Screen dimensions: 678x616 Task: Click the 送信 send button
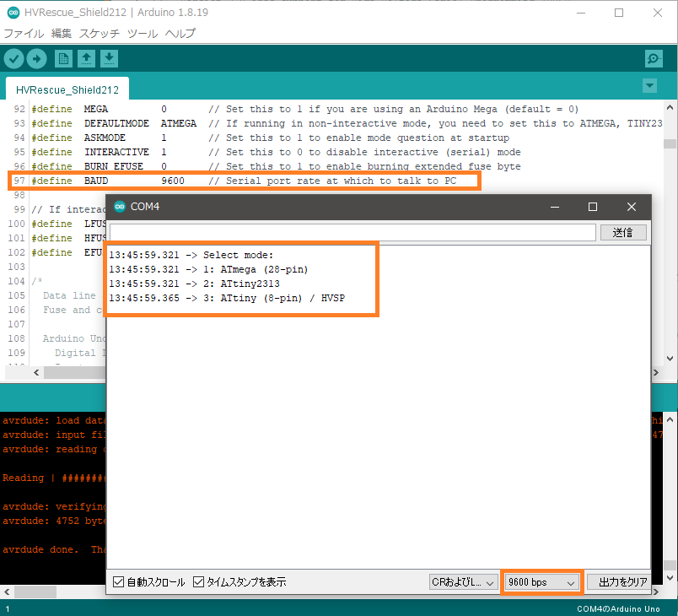(x=623, y=233)
